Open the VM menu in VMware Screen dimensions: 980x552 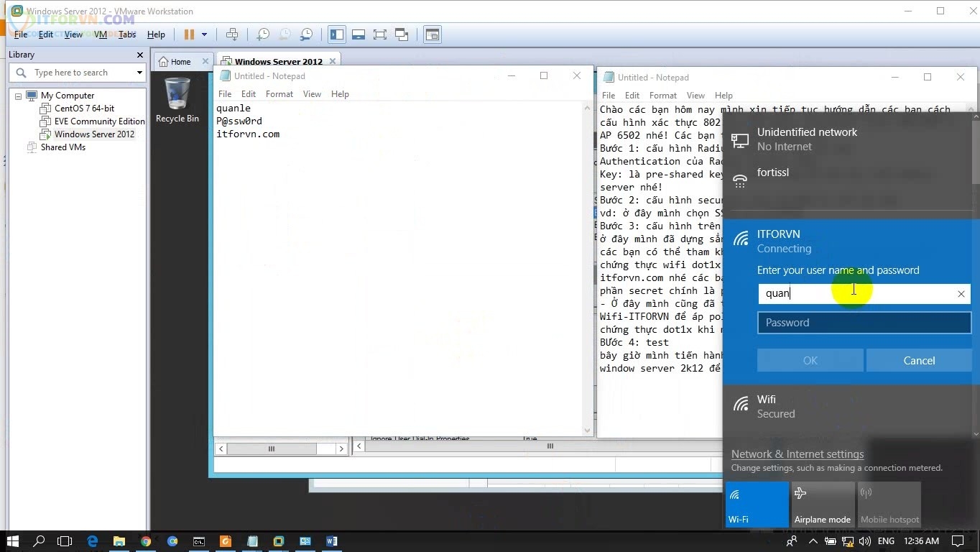click(100, 34)
